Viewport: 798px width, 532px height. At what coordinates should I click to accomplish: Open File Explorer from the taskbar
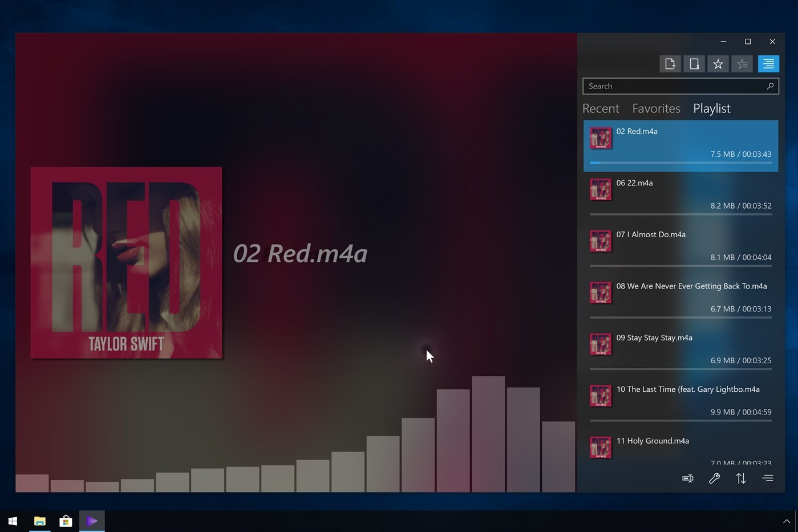(x=39, y=521)
